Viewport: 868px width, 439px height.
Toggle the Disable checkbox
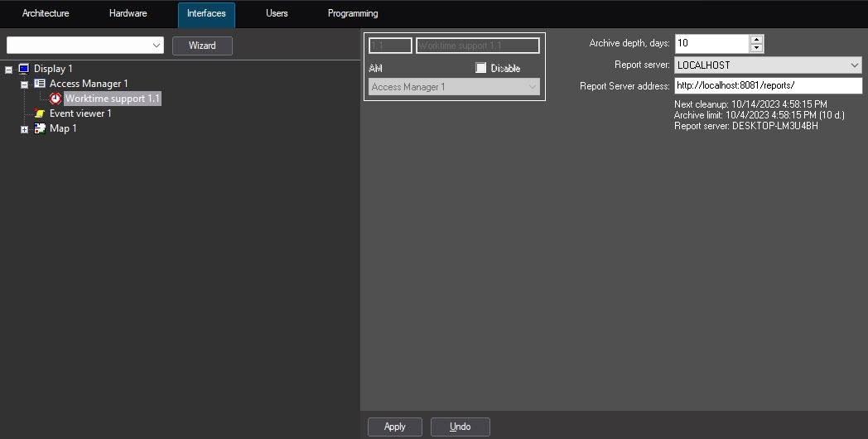point(480,68)
